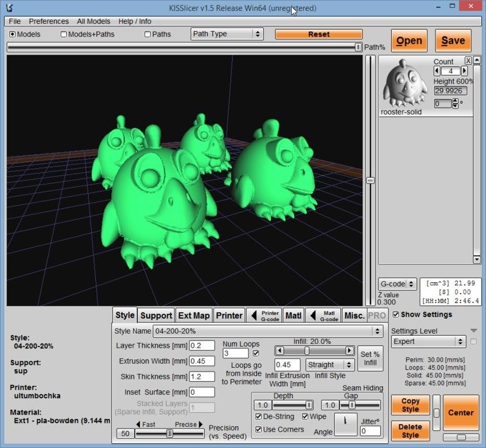
Task: Click the Seam Hiding Angle dial
Action: click(346, 424)
